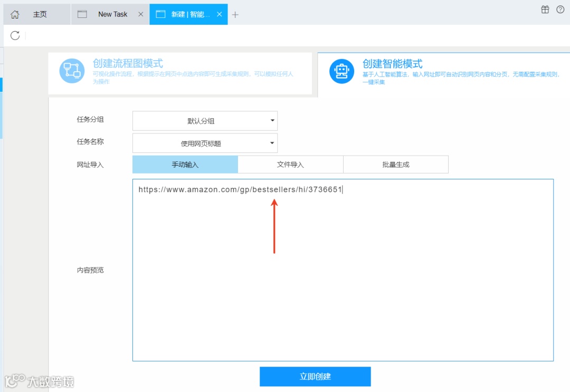The width and height of the screenshot is (570, 392).
Task: Select 批量生成 URL import option
Action: coord(396,165)
